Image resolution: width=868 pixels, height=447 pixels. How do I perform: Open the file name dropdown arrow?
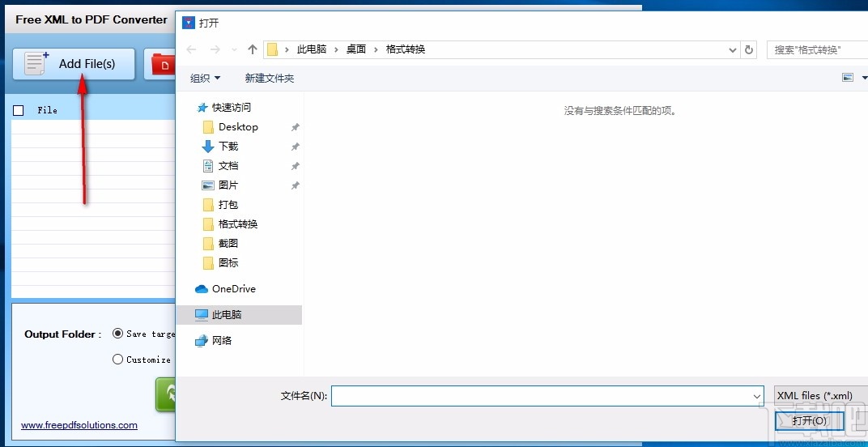coord(757,396)
